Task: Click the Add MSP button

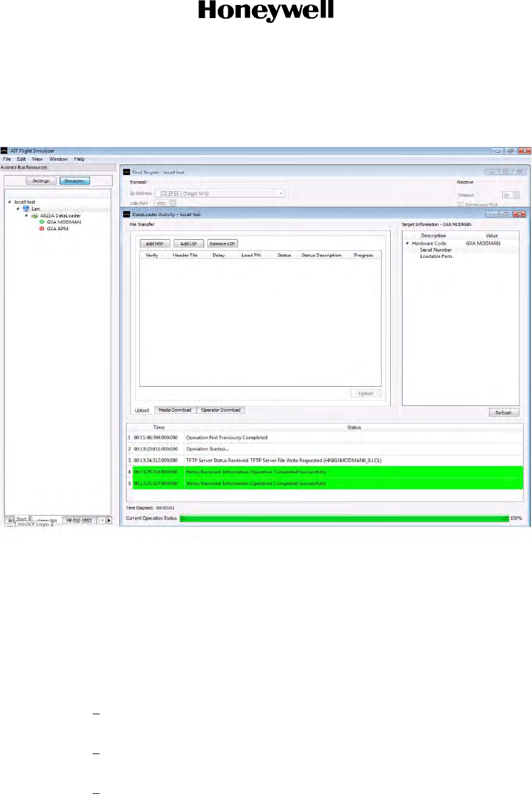Action: [155, 243]
